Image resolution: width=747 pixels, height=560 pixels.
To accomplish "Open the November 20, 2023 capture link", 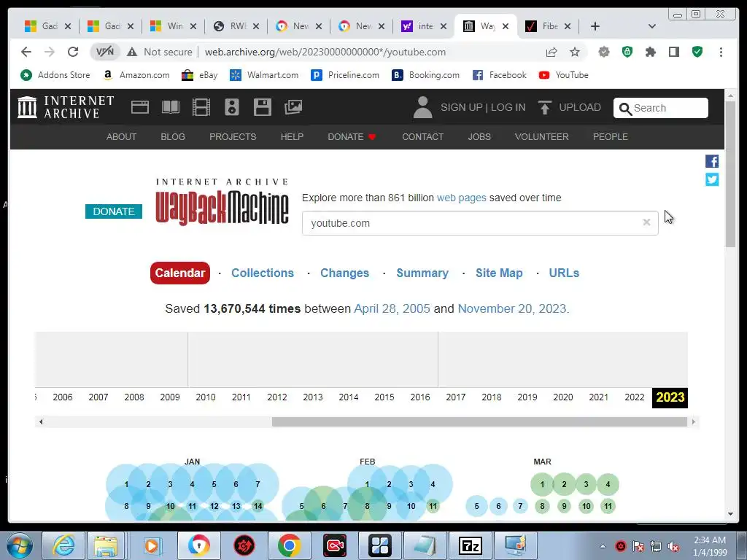I will coord(512,308).
